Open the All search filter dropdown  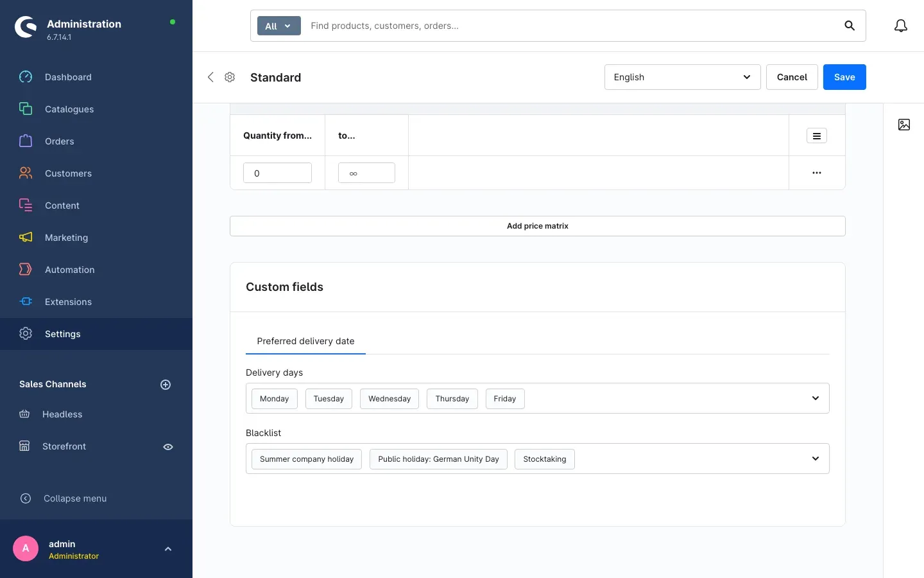(x=279, y=26)
